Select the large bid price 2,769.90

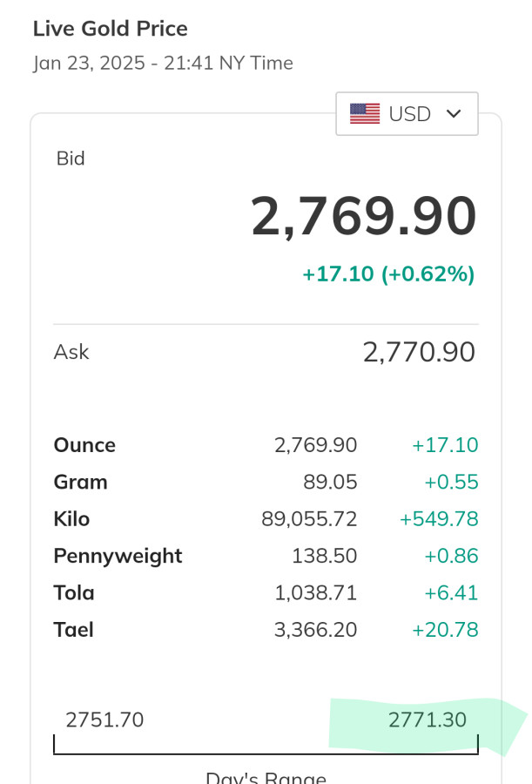[x=363, y=216]
